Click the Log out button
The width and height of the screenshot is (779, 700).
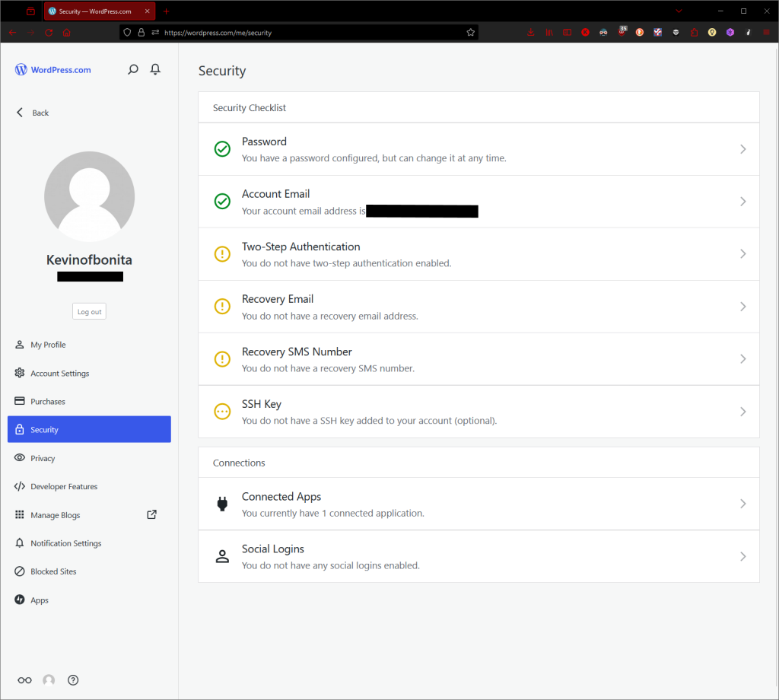[x=89, y=311]
